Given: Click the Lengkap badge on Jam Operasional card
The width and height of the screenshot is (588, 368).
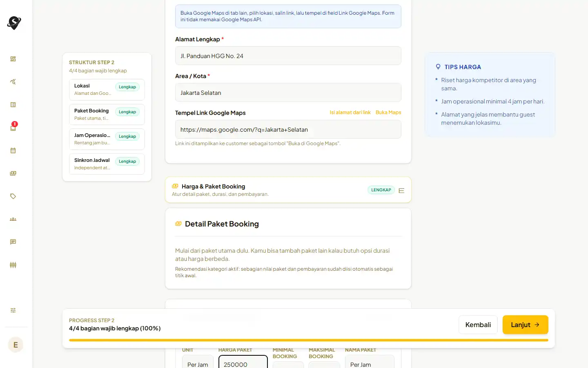Looking at the screenshot, I should pyautogui.click(x=127, y=137).
